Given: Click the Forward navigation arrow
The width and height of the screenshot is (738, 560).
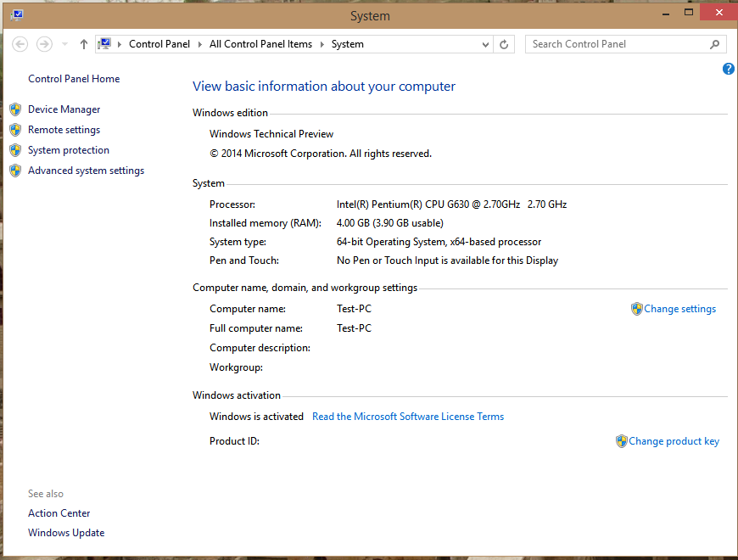Looking at the screenshot, I should [45, 44].
